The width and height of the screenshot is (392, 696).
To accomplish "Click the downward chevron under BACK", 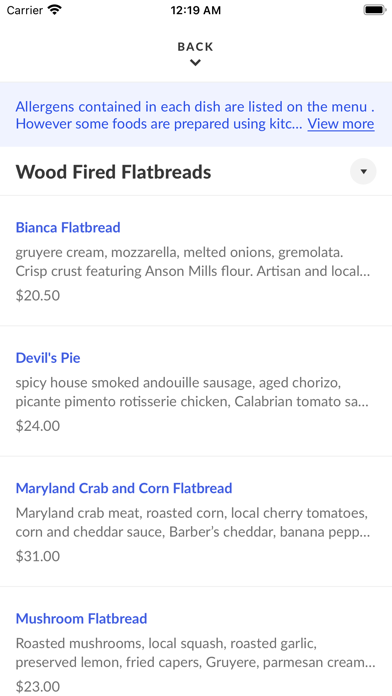I will (x=195, y=63).
